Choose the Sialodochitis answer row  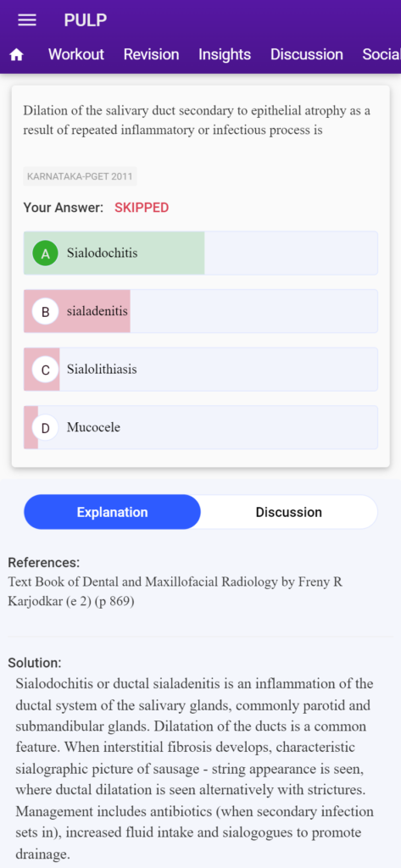click(x=200, y=253)
